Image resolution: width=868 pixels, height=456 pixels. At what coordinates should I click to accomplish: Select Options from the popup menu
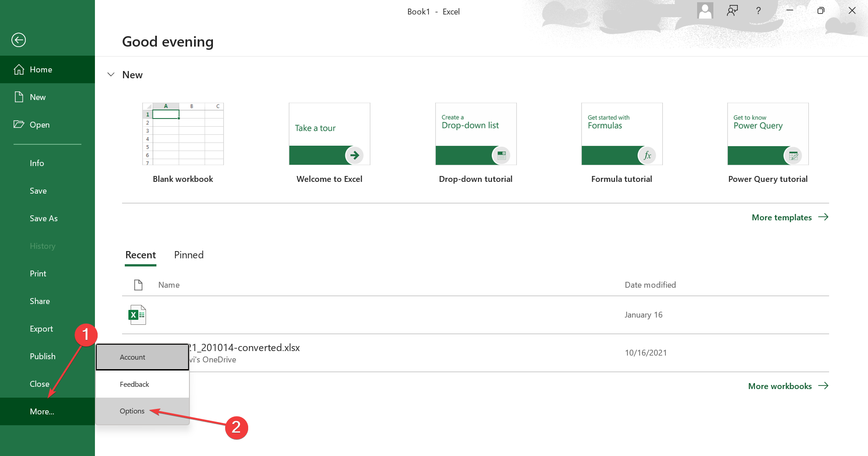142,411
